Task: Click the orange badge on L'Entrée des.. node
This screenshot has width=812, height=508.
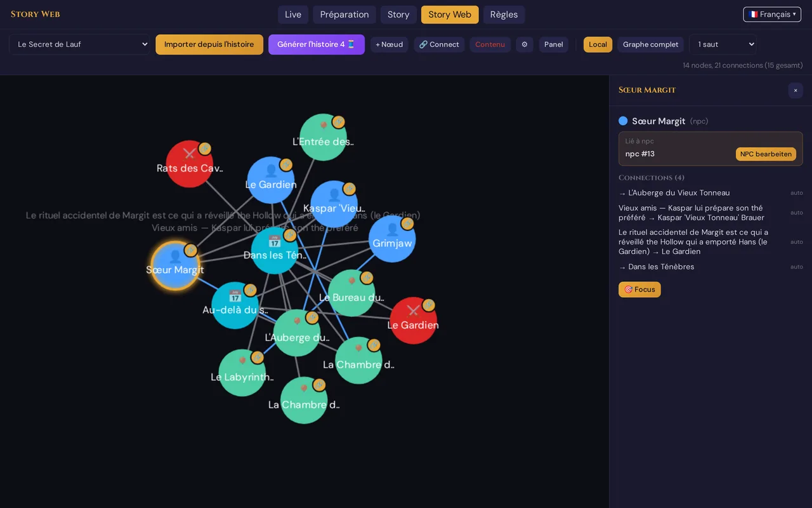Action: [x=338, y=122]
